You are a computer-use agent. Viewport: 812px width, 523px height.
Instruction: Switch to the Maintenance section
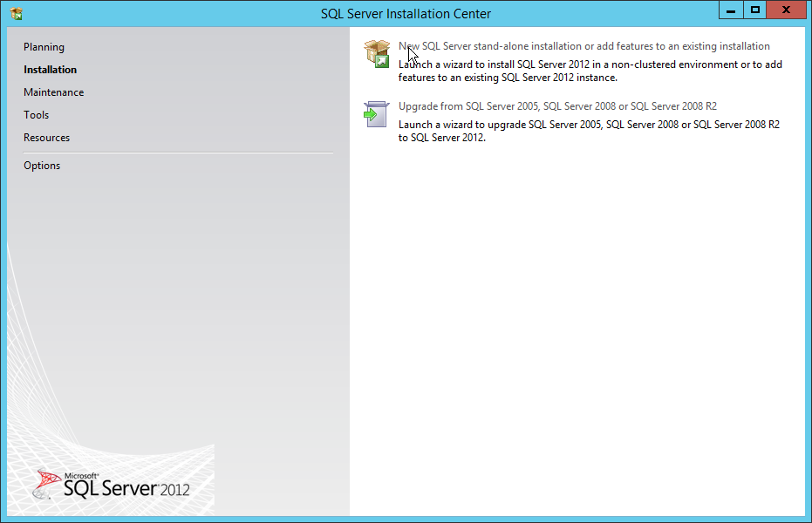pyautogui.click(x=53, y=92)
